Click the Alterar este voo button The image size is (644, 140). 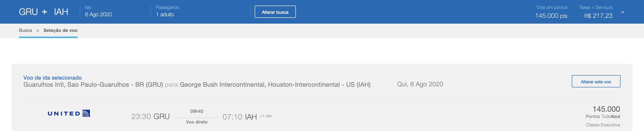coord(596,81)
